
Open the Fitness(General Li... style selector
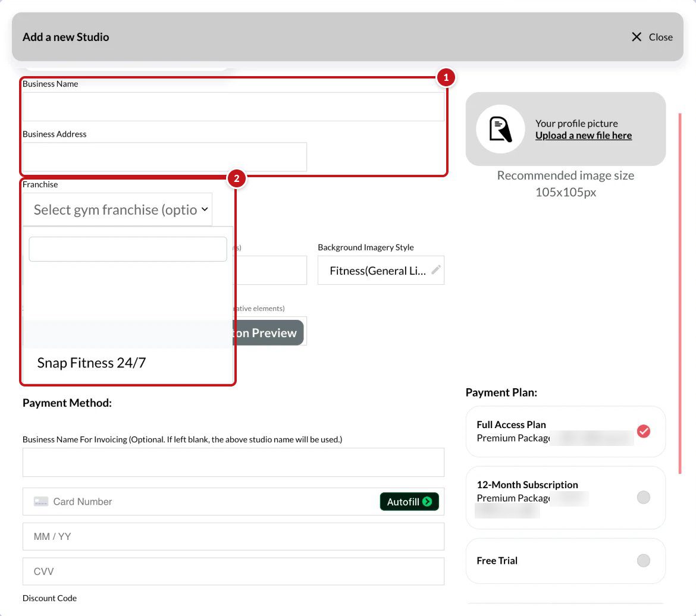(x=381, y=271)
